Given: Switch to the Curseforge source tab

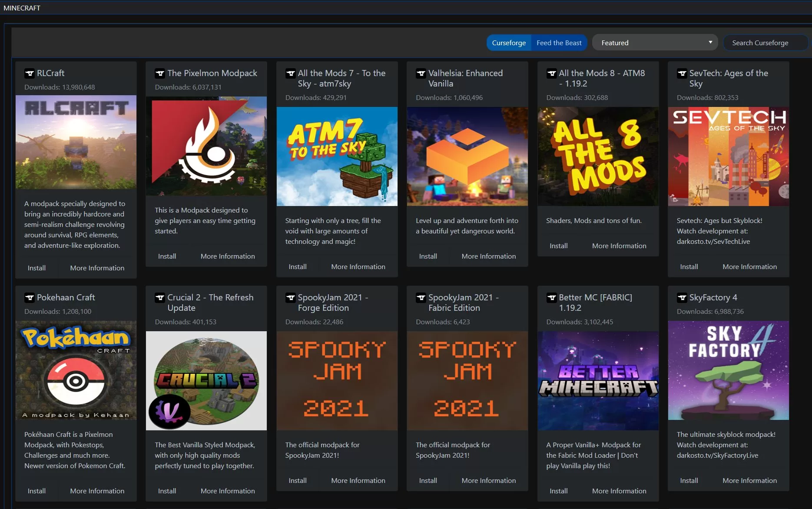Looking at the screenshot, I should click(x=509, y=43).
